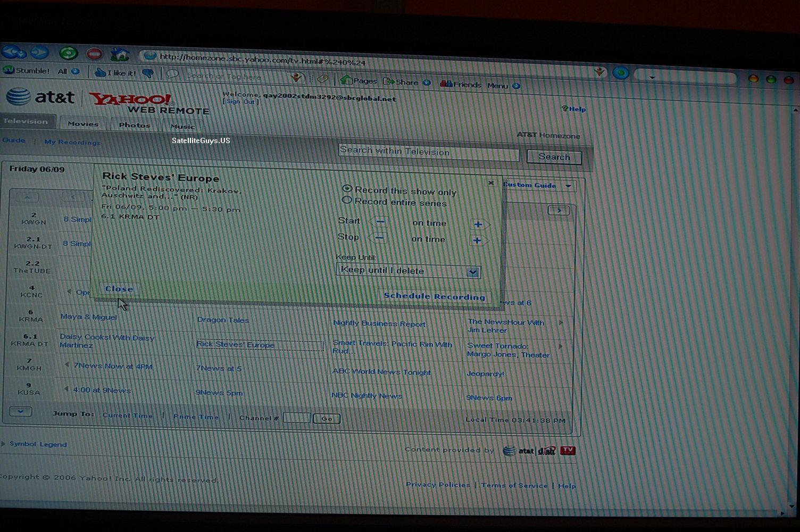Click the tag icon in StumbleUpon toolbar
Screen dimensions: 800x532
(322, 79)
